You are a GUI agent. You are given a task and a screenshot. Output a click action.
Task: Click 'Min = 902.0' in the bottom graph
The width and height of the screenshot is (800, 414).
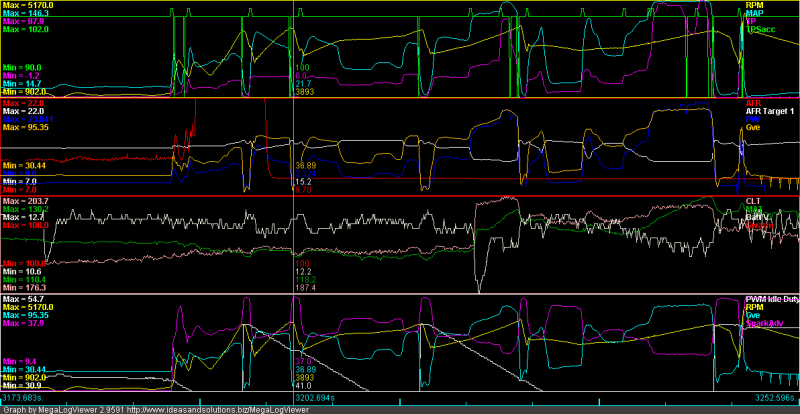click(22, 378)
